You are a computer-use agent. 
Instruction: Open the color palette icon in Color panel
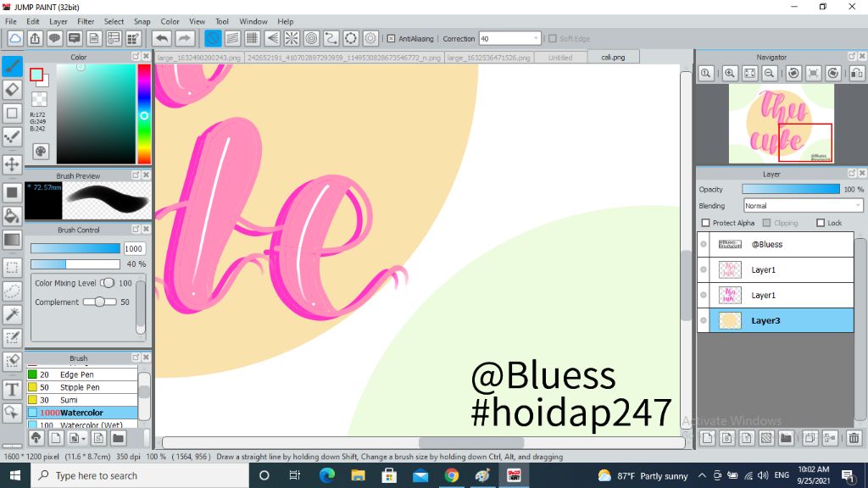coord(41,151)
